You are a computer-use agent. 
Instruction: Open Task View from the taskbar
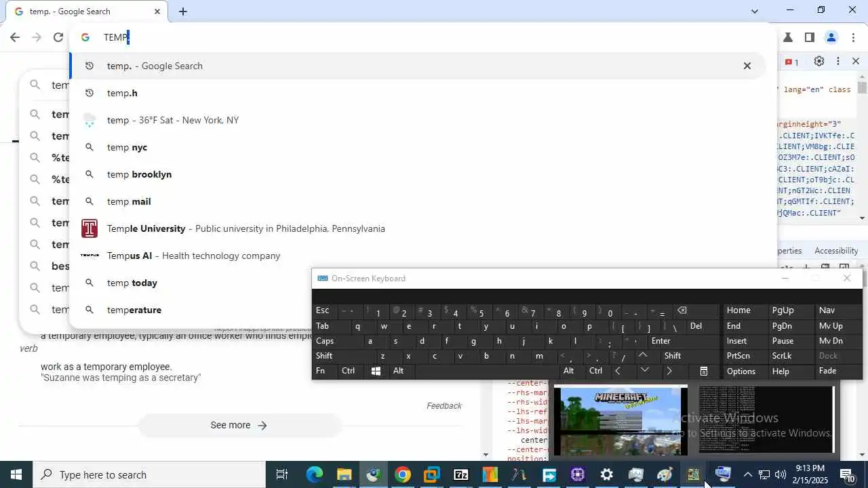tap(282, 474)
